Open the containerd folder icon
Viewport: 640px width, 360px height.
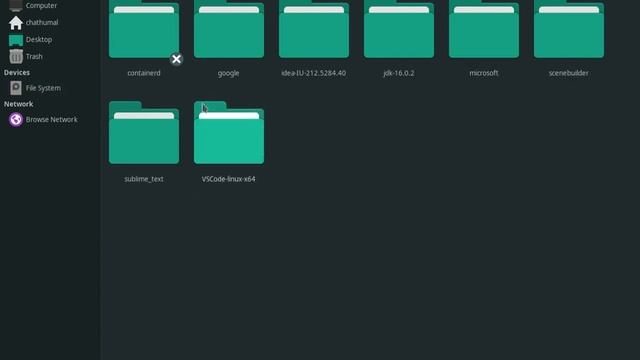[144, 29]
